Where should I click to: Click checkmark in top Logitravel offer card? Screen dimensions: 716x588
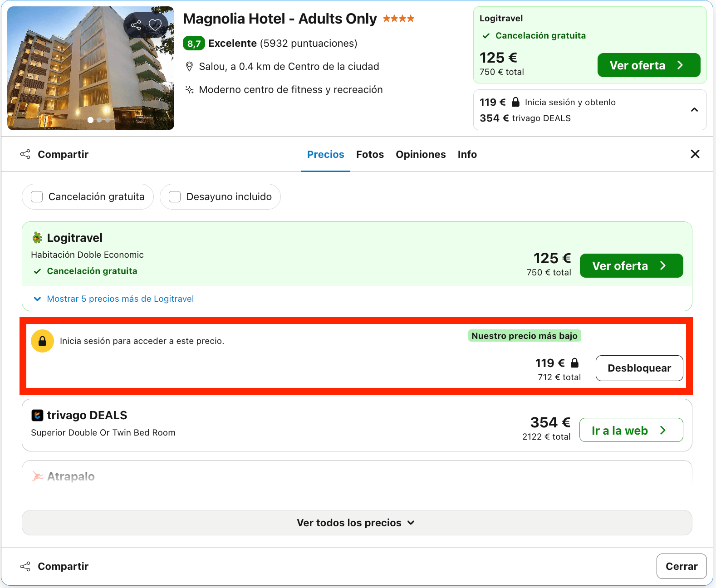[486, 36]
